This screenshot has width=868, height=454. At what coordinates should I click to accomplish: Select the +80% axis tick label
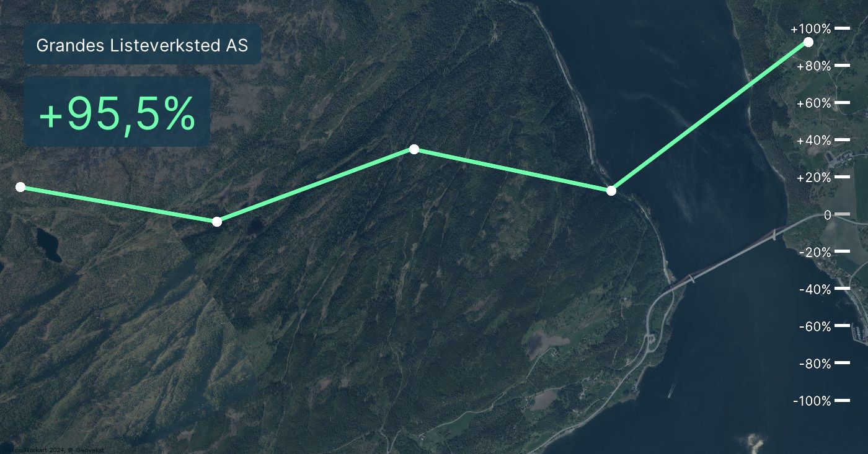coord(813,66)
